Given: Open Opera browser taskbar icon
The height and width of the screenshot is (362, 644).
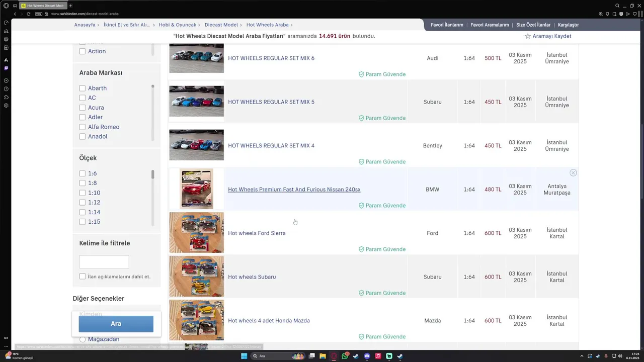Looking at the screenshot, I should point(334,356).
